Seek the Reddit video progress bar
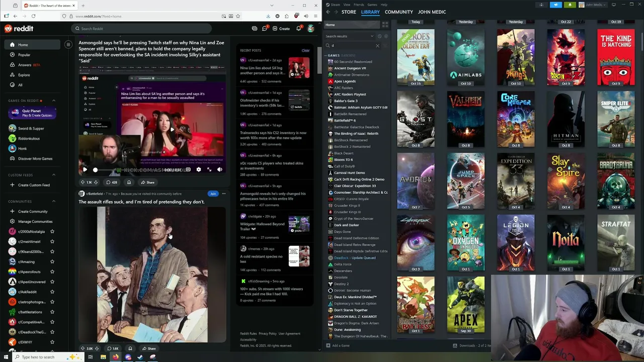The width and height of the screenshot is (644, 362). pos(128,170)
